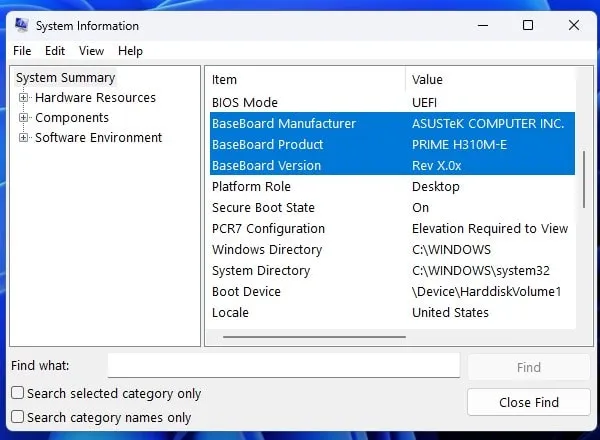Click the Item column header
Screen dimensions: 600x440
coord(308,80)
